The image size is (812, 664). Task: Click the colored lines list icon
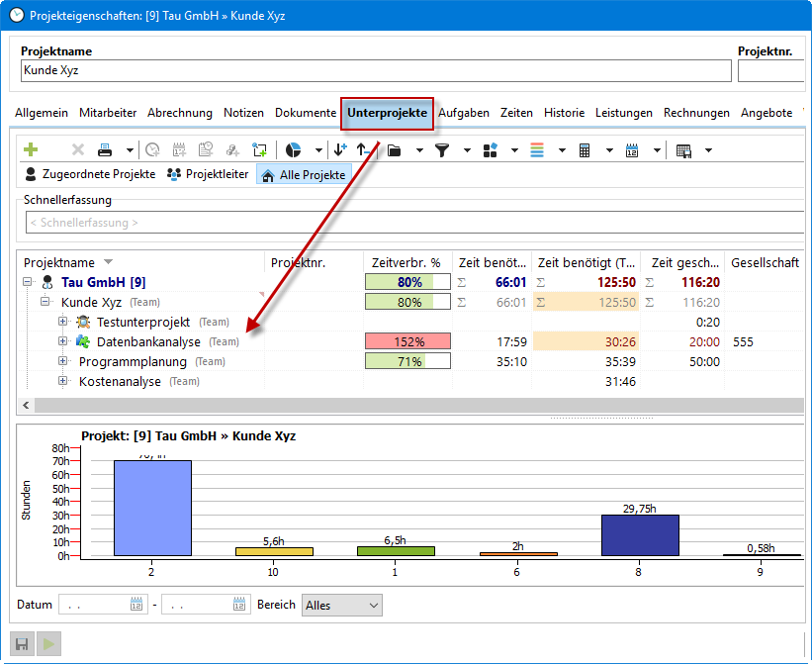pos(537,150)
